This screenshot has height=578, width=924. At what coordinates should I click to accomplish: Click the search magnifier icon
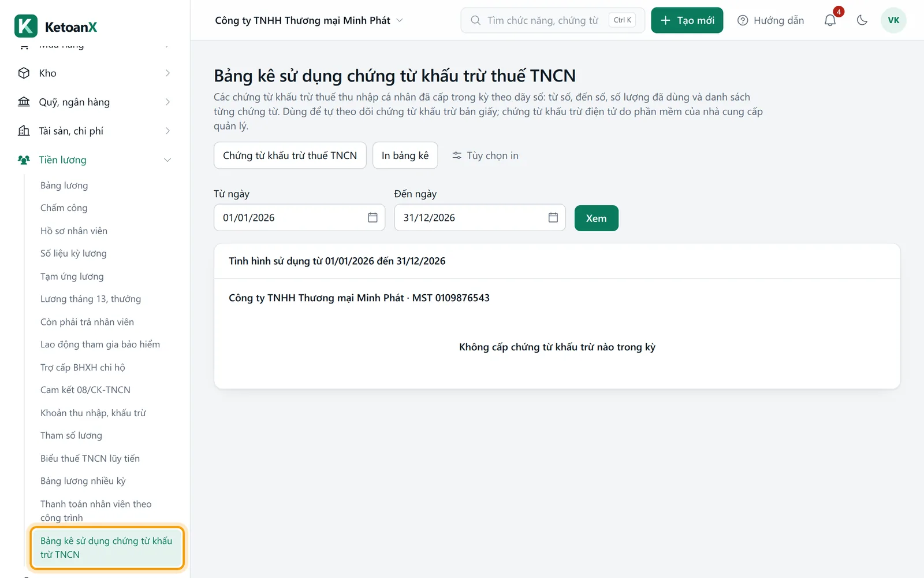coord(475,20)
